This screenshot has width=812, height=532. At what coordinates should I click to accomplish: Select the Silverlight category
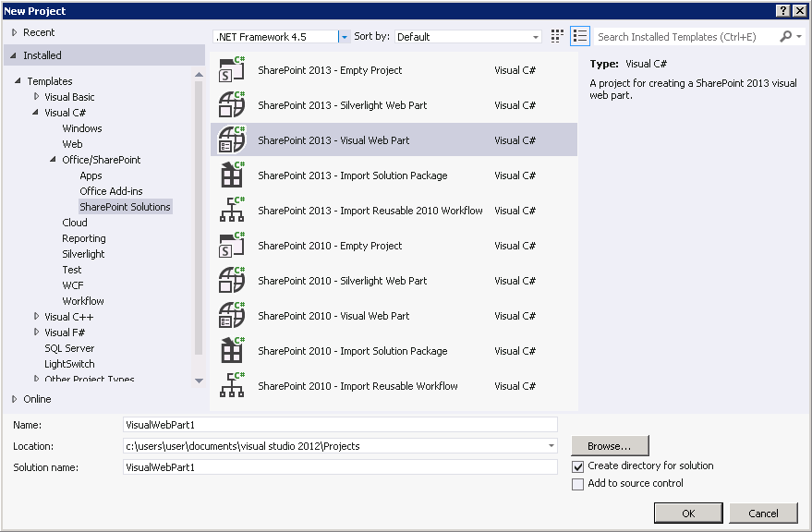(83, 254)
